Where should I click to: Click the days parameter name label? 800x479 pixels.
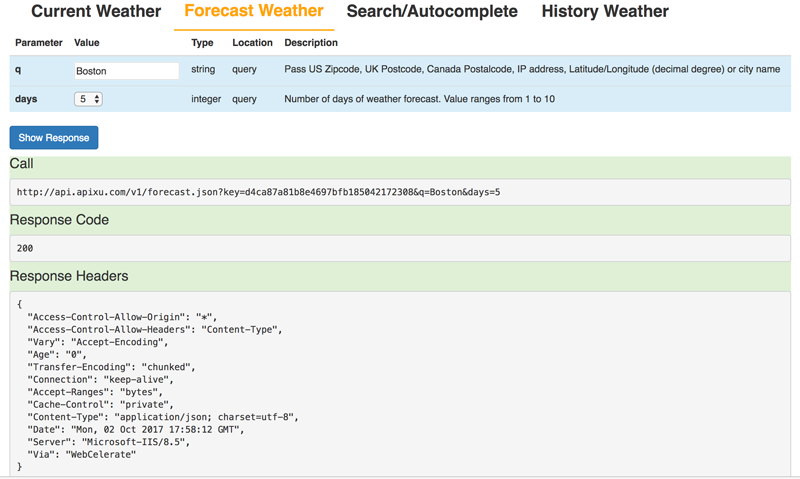(x=26, y=99)
